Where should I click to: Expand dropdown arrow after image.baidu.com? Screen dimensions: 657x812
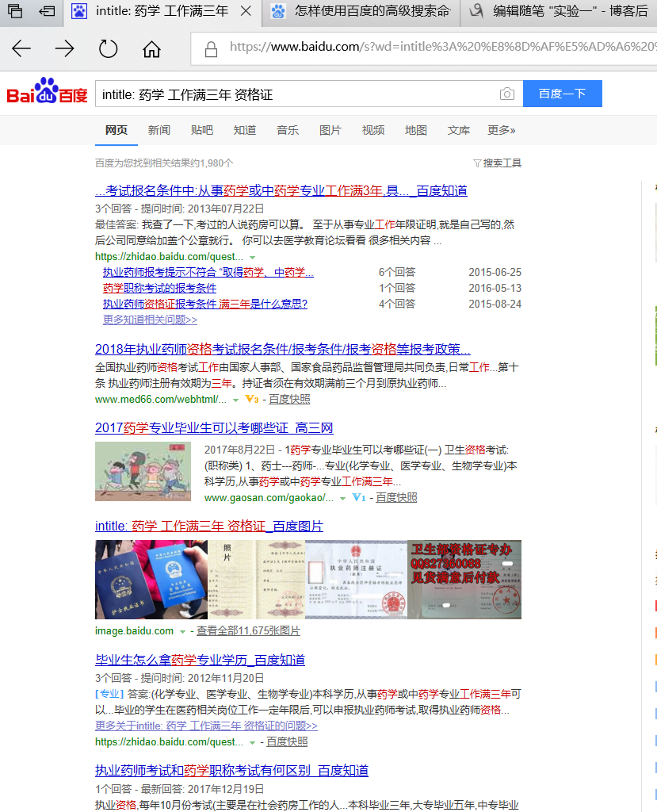182,632
